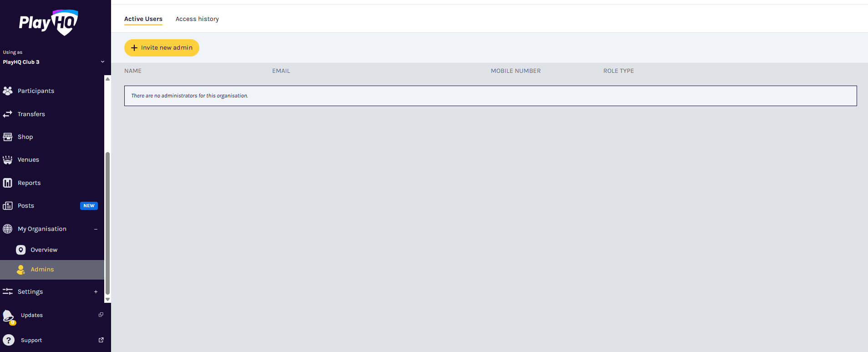The height and width of the screenshot is (352, 868).
Task: Expand the PlayHQ Club 3 organisation switcher
Action: pyautogui.click(x=102, y=62)
